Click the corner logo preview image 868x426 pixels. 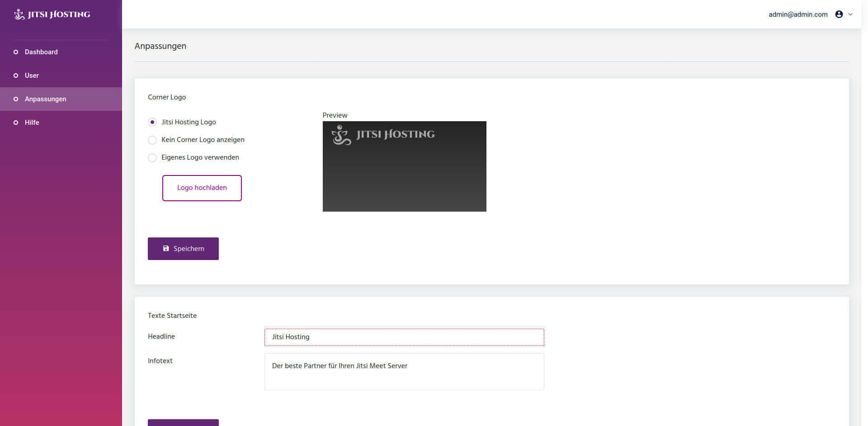404,166
